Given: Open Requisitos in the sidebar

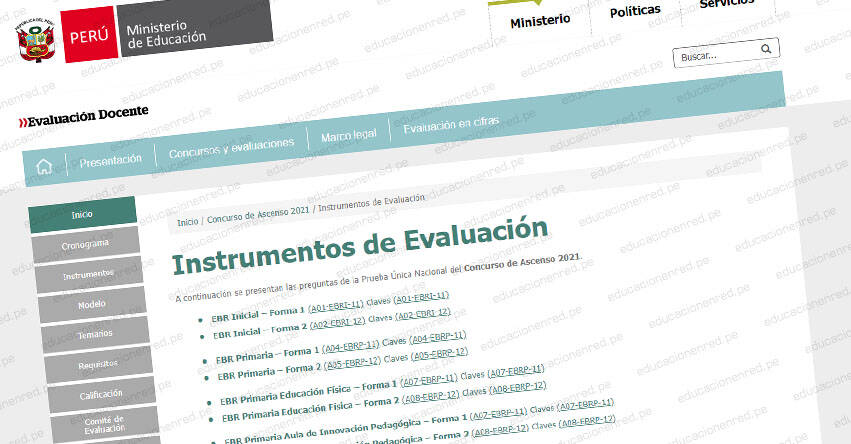Looking at the screenshot, I should [99, 365].
